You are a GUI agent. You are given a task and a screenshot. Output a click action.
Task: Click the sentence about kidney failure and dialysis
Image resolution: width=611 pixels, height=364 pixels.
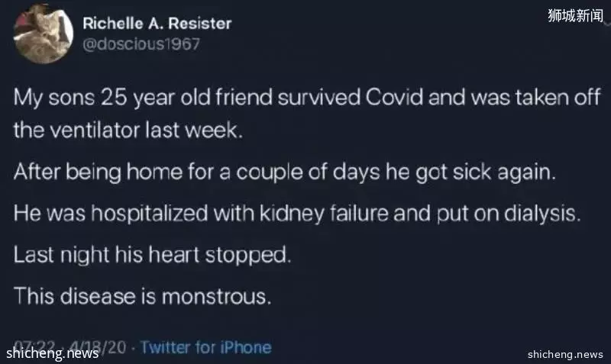point(297,214)
